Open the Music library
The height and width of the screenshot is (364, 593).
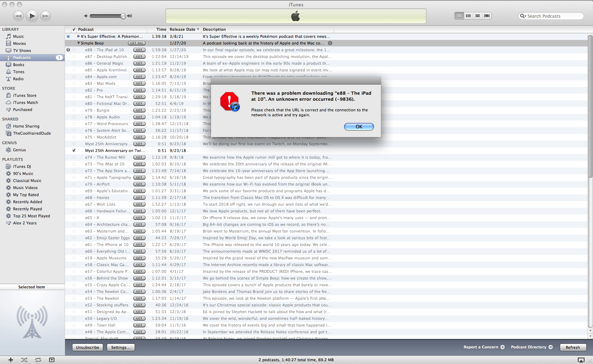coord(18,36)
